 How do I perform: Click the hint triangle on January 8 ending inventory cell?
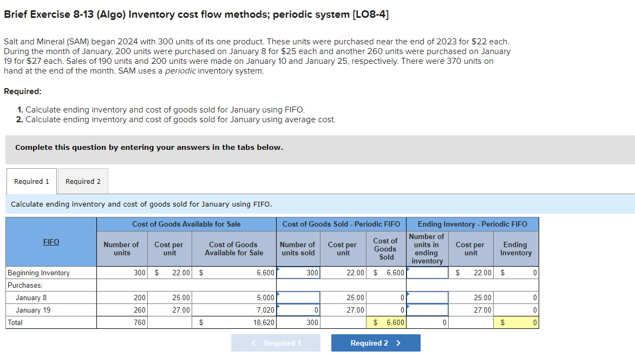[407, 293]
